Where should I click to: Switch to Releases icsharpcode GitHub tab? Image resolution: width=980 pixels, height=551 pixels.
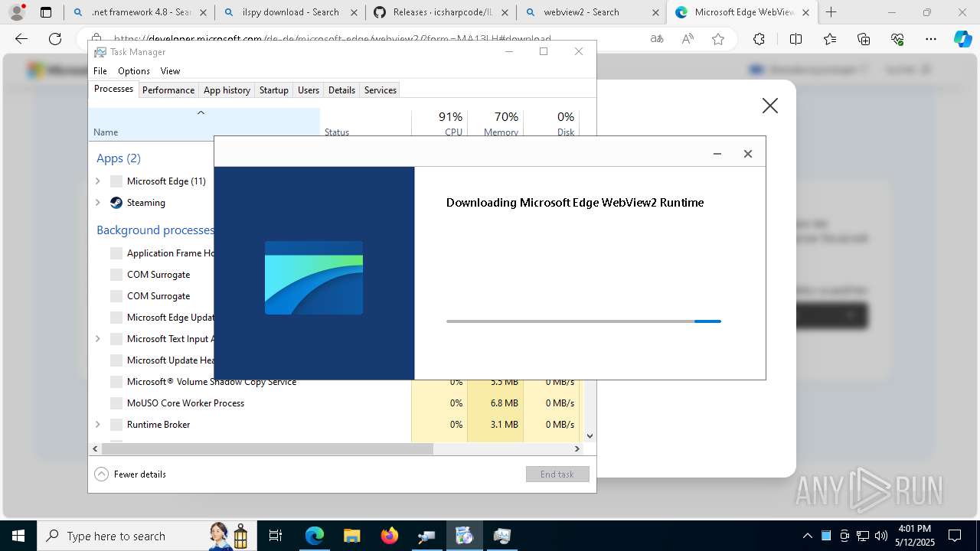tap(442, 12)
